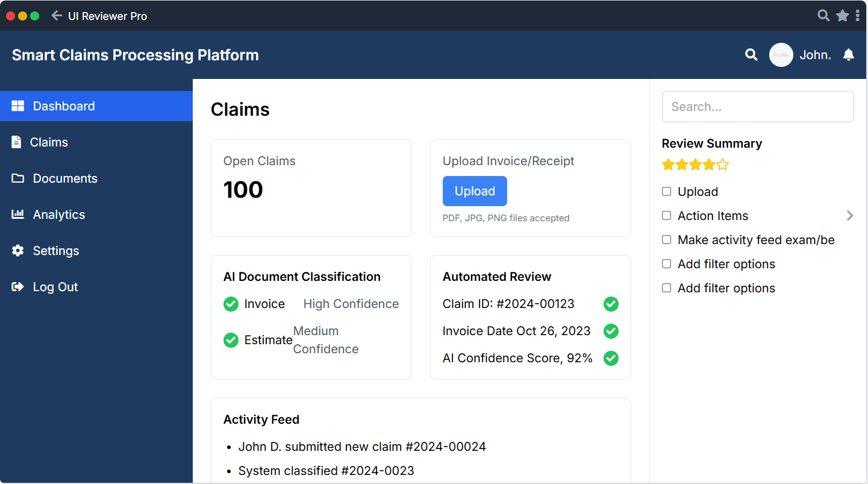Click the browser bookmark star icon

pos(842,15)
